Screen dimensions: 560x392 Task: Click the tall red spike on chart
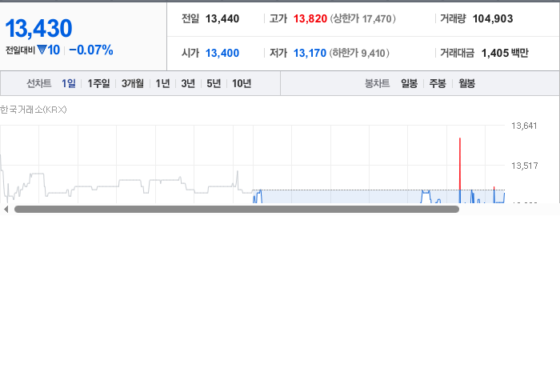[460, 163]
